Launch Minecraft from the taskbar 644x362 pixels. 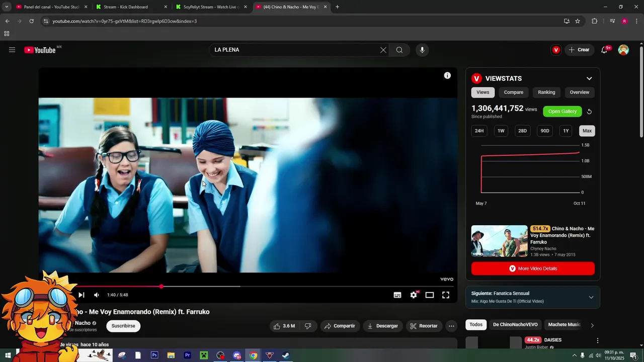(204, 355)
